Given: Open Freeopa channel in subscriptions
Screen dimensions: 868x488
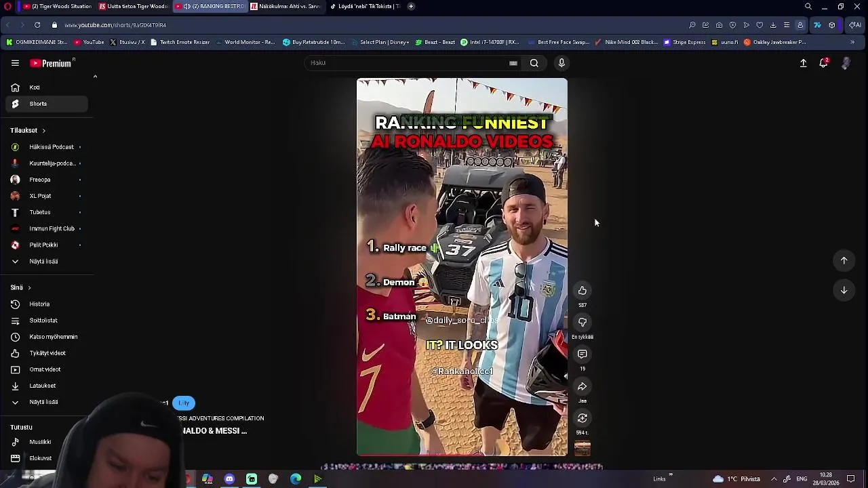Looking at the screenshot, I should click(x=47, y=180).
